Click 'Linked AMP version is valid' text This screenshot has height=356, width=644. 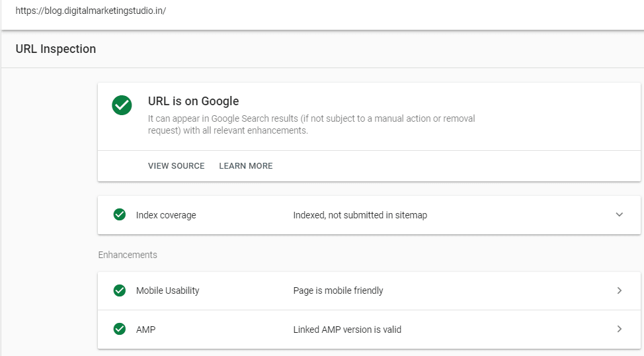click(x=347, y=330)
